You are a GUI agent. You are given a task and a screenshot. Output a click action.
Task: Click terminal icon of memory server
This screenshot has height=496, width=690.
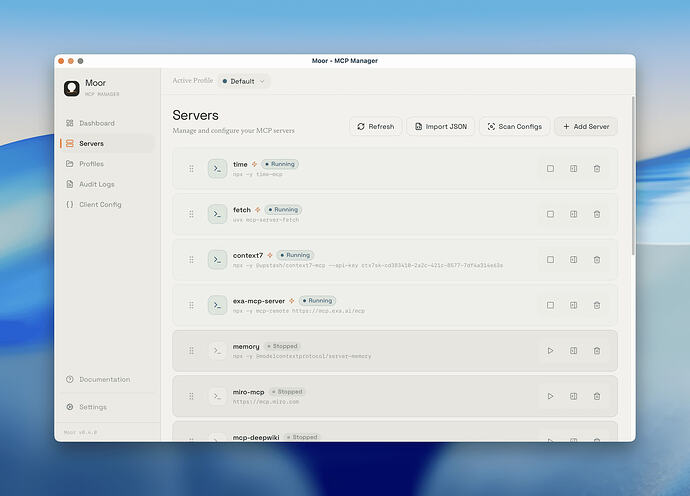[217, 351]
